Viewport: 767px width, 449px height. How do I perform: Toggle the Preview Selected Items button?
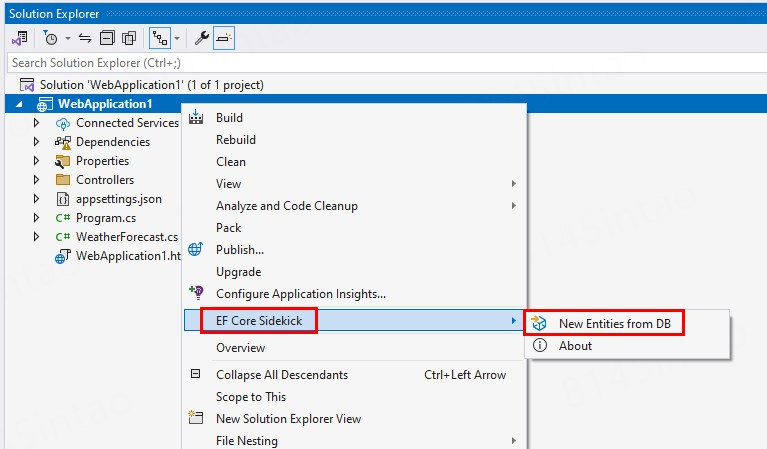(x=224, y=38)
